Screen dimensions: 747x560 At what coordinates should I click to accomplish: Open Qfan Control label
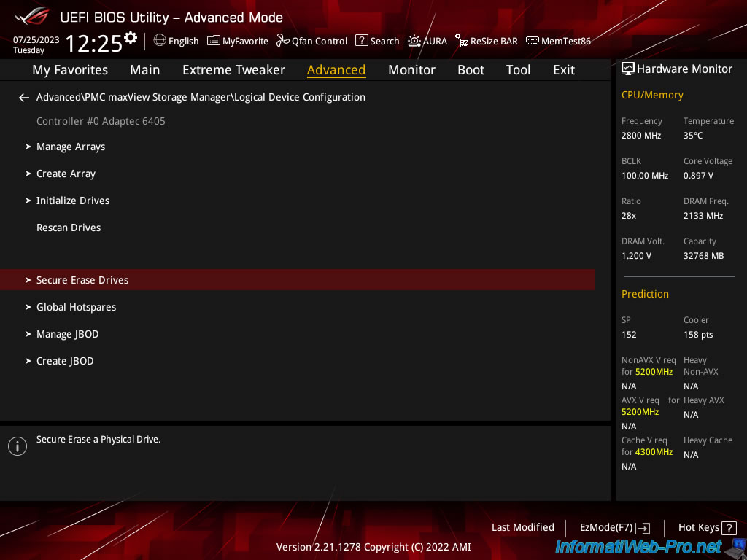point(320,42)
